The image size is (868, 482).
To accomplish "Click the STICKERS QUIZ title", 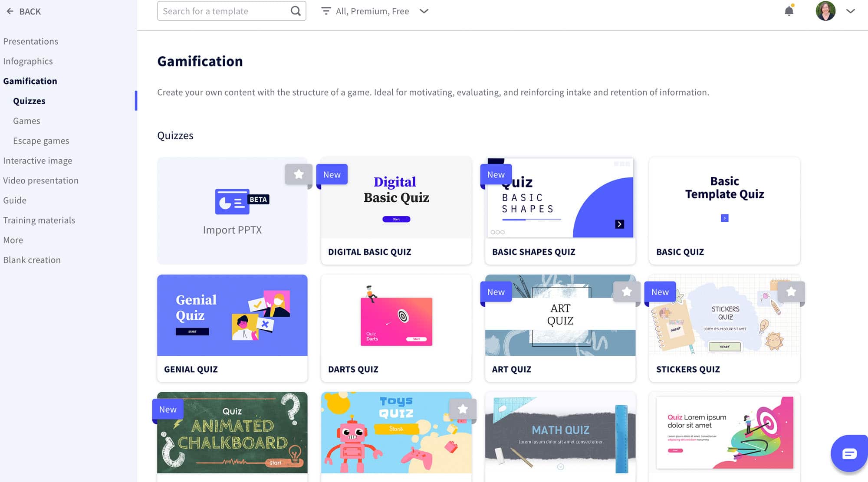I will tap(688, 369).
